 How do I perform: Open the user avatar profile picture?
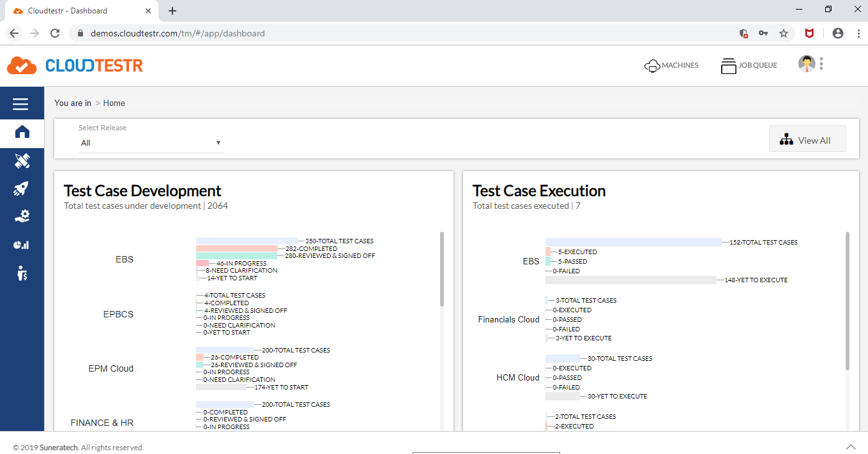pos(807,64)
